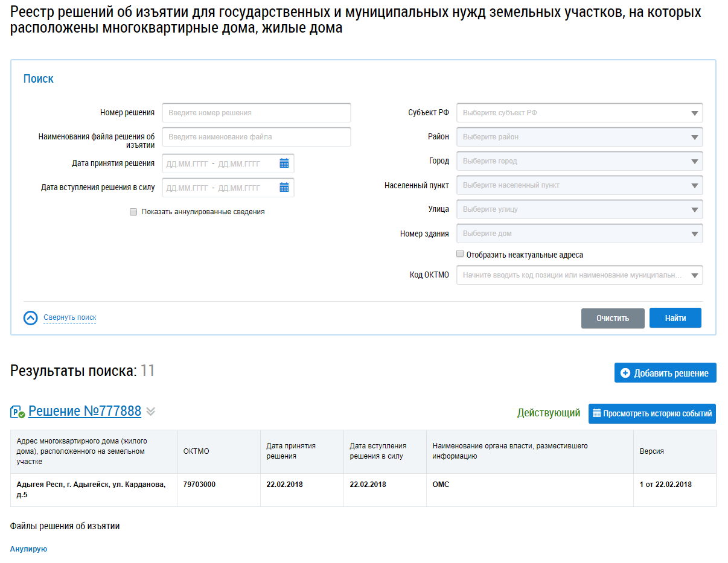Click the Номер решения input field
This screenshot has height=563, width=728.
pyautogui.click(x=257, y=113)
